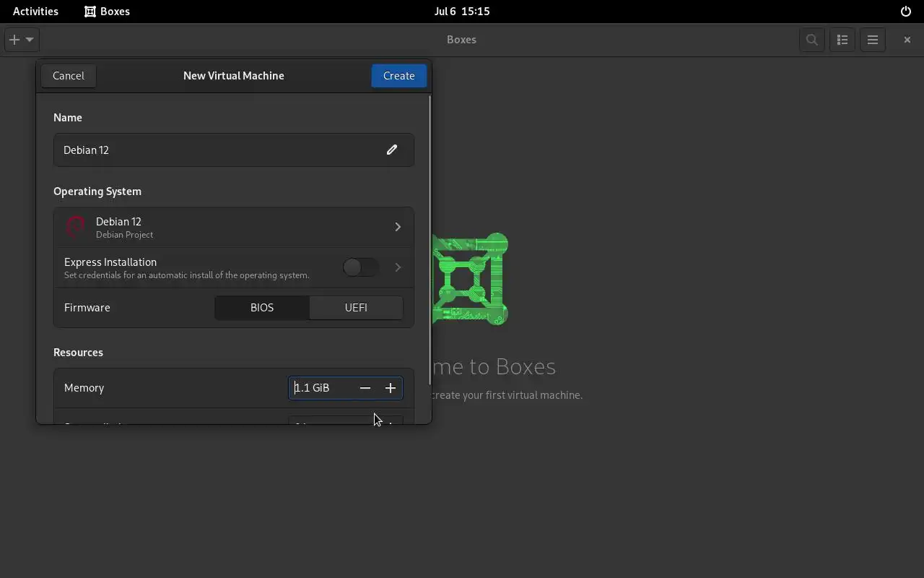Open the hamburger main menu
The image size is (924, 578).
pos(873,40)
